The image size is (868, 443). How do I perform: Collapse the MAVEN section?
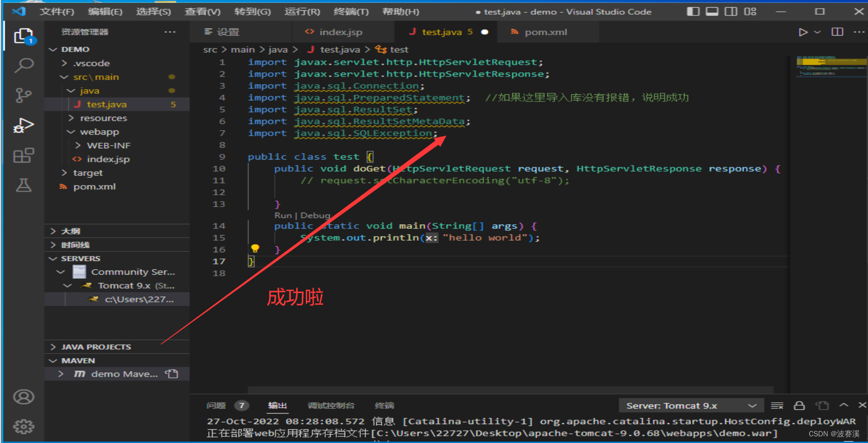pyautogui.click(x=117, y=360)
